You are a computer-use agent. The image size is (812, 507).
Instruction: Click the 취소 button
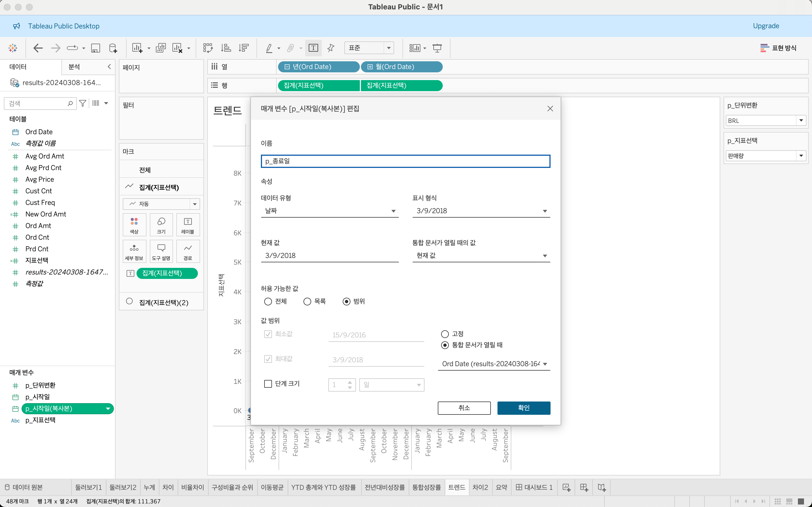464,408
